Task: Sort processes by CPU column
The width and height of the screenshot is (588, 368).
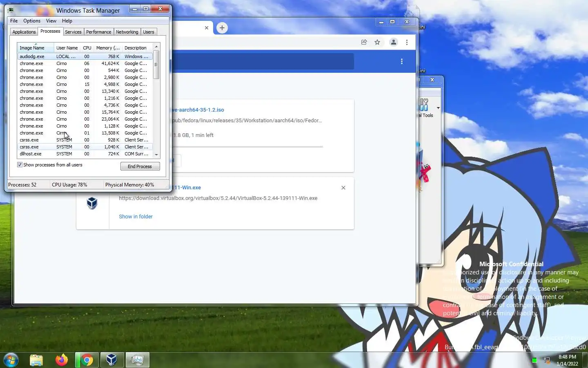Action: pos(87,48)
